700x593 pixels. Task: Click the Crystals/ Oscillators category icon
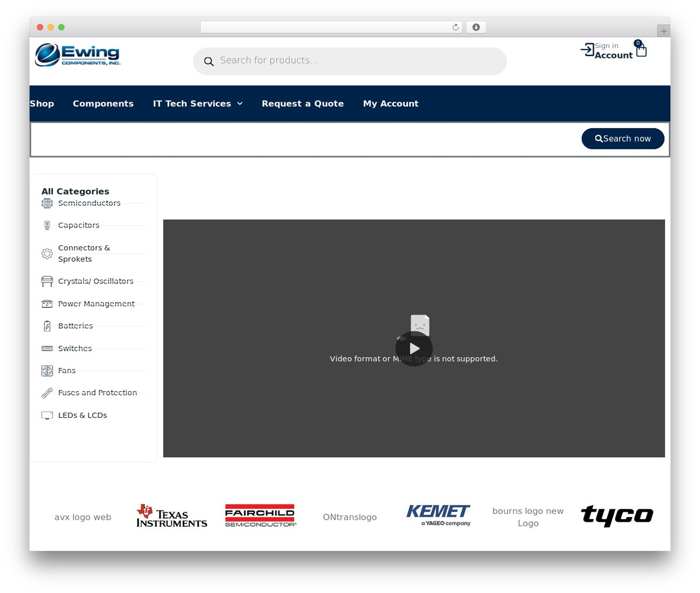tap(47, 281)
